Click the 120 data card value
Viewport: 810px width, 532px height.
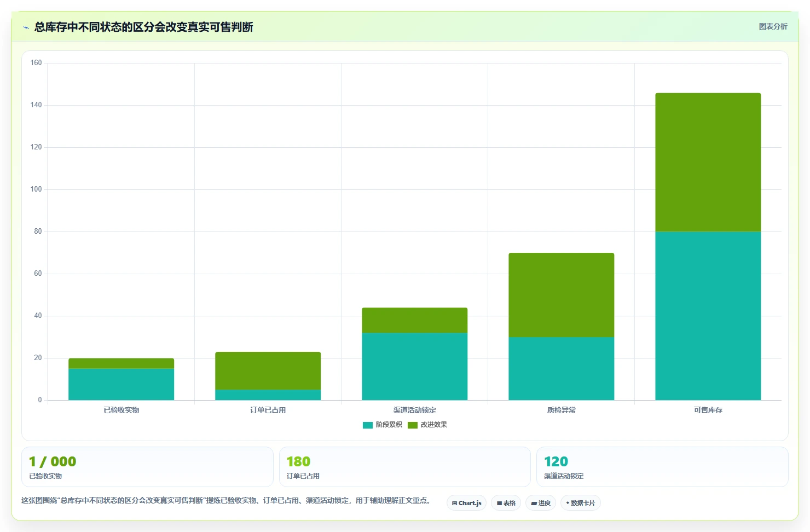[556, 462]
